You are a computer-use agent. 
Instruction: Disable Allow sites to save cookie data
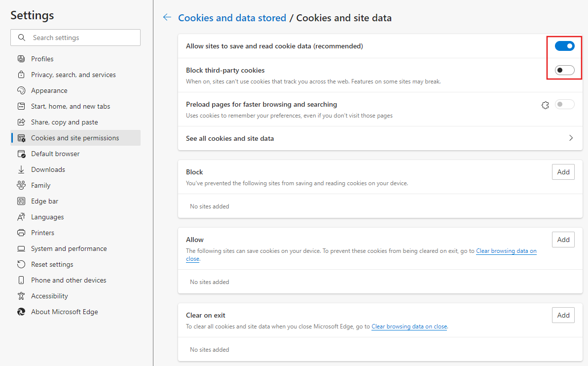(x=564, y=46)
